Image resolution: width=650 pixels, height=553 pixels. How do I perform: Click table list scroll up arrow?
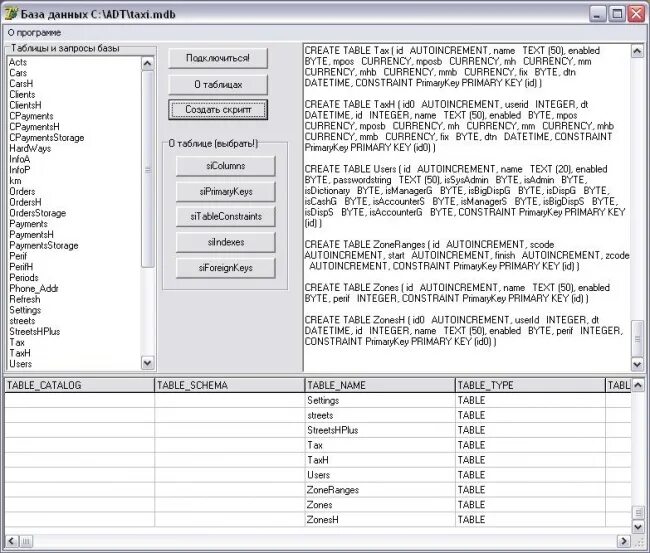coord(147,63)
